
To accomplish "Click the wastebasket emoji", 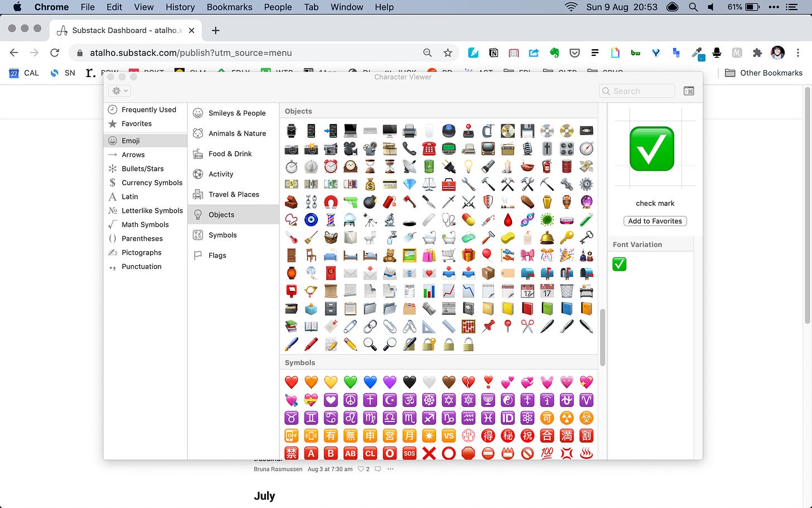I will [567, 290].
